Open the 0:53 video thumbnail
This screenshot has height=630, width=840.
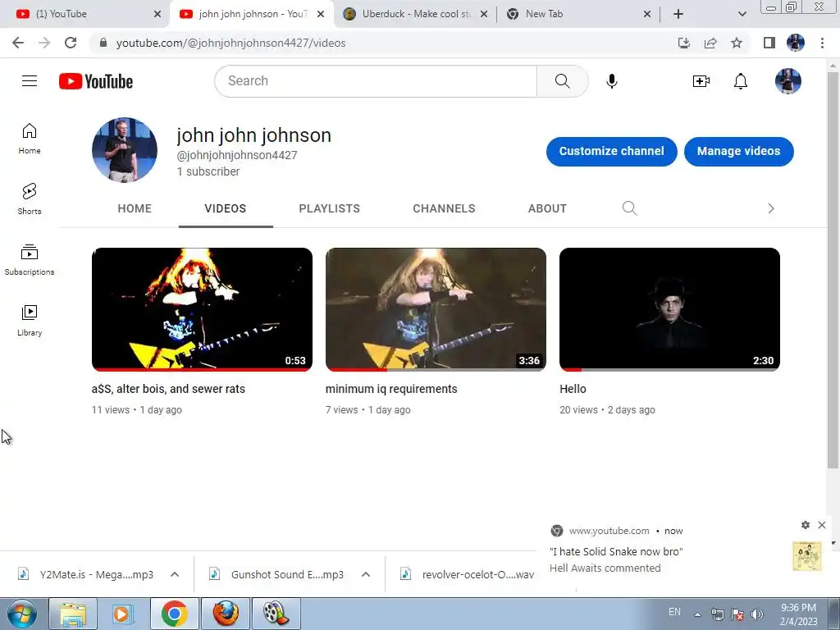coord(202,309)
